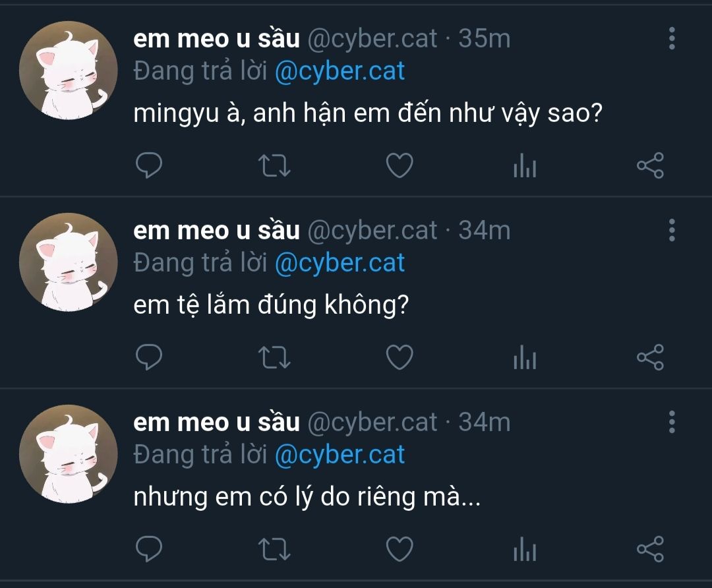
Task: Retweet "em tệ lắm đúng không?" tweet
Action: coord(274,357)
